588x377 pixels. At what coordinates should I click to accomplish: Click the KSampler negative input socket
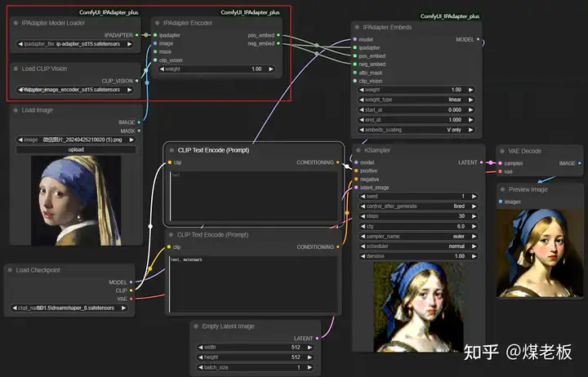(356, 180)
